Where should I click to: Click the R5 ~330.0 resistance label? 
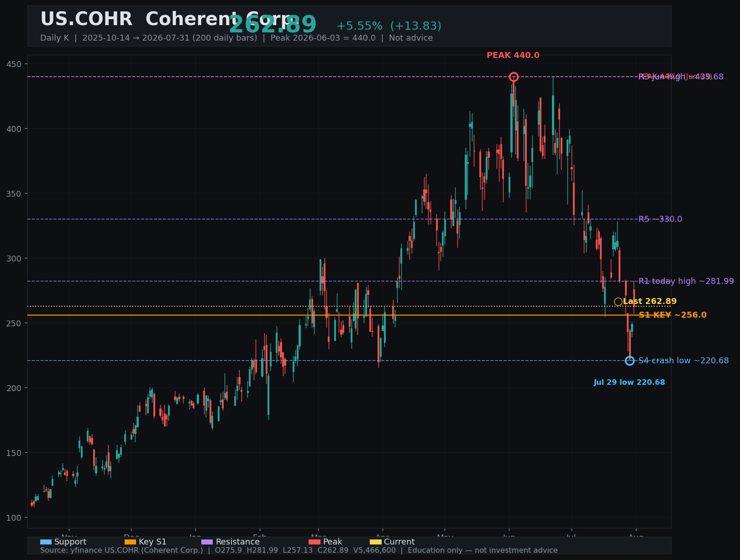pos(660,219)
